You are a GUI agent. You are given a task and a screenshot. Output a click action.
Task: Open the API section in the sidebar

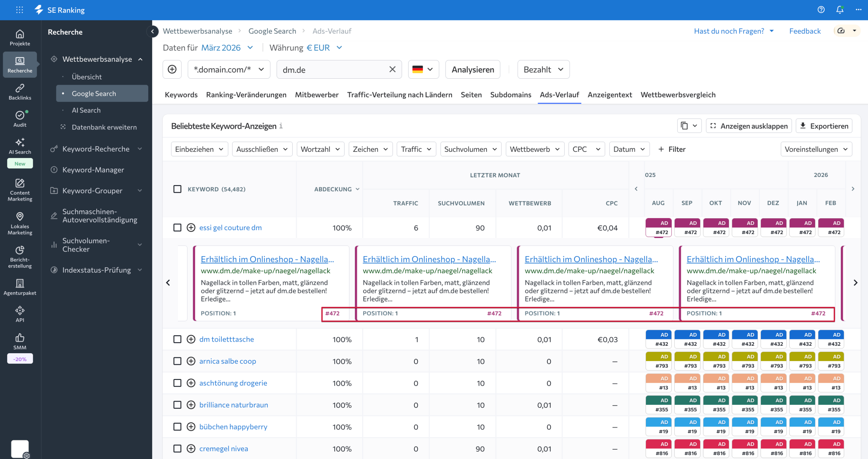tap(20, 312)
